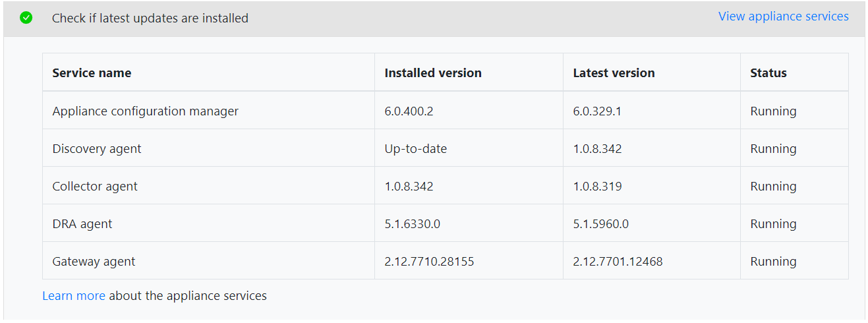Viewport: 868px width, 323px height.
Task: Click installed version 6.0.400.2
Action: tap(409, 111)
